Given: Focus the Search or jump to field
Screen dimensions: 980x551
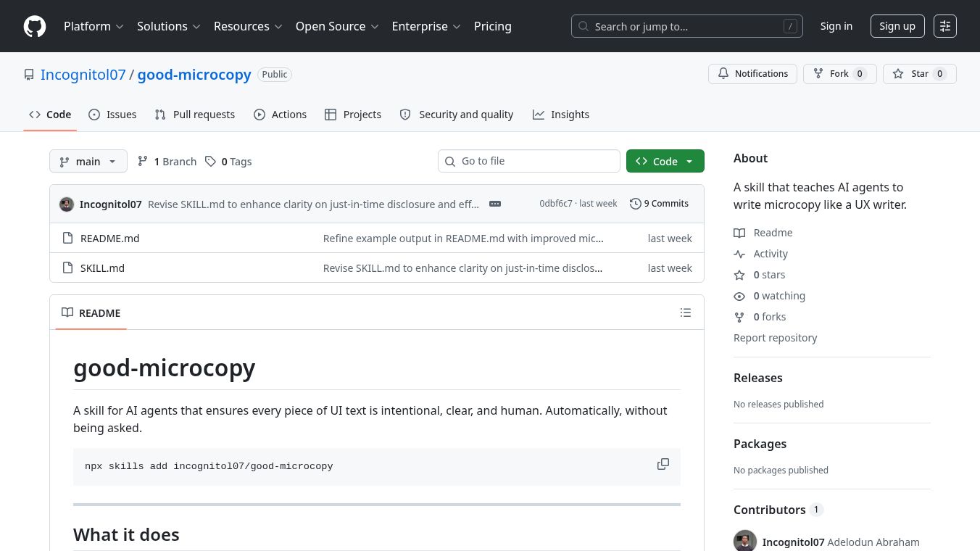Looking at the screenshot, I should tap(687, 26).
